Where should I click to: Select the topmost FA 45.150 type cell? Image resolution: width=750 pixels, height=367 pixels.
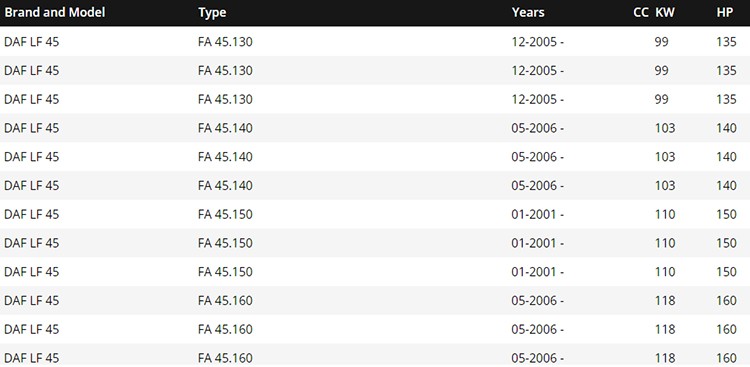(225, 214)
